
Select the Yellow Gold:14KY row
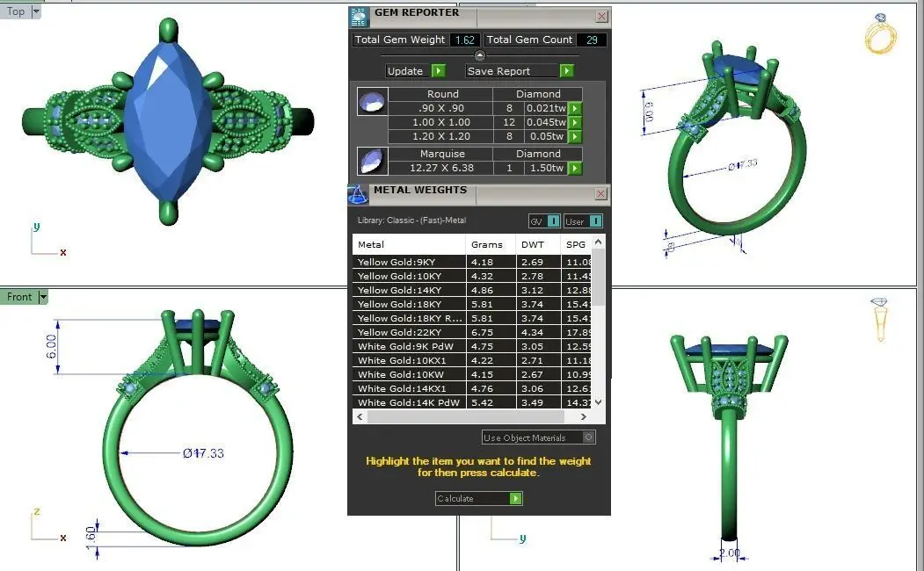click(x=472, y=290)
